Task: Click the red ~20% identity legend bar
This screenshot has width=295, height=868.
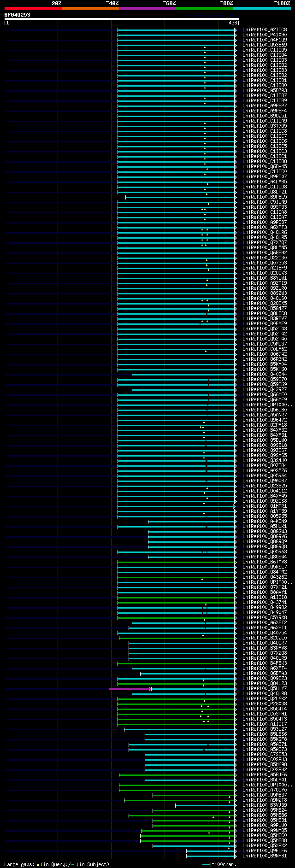Action: coord(33,8)
